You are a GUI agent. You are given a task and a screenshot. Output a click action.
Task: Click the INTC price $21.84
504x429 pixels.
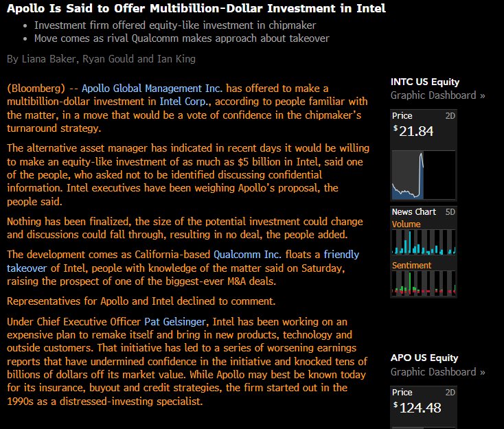click(x=413, y=131)
